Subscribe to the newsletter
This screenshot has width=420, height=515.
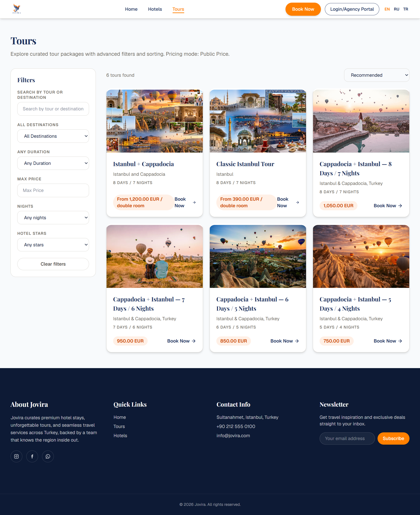click(393, 438)
